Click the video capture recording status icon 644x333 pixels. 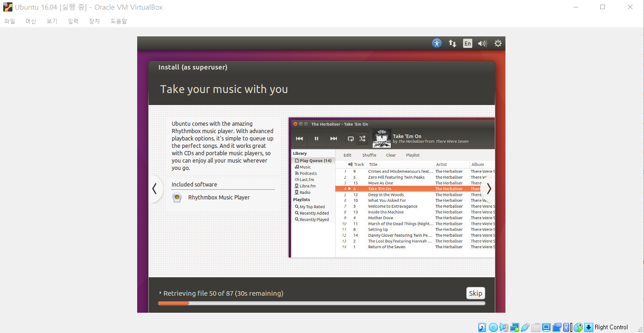click(557, 327)
